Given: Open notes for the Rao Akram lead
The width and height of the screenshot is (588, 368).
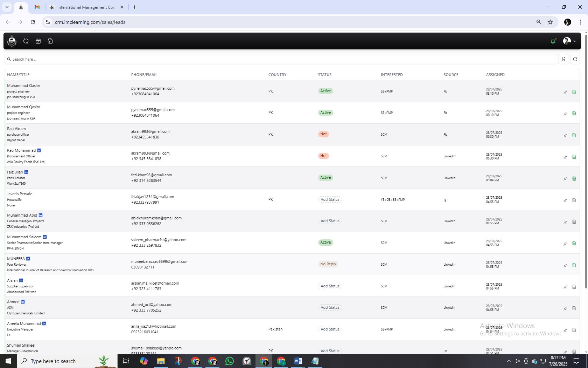Looking at the screenshot, I should 574,135.
